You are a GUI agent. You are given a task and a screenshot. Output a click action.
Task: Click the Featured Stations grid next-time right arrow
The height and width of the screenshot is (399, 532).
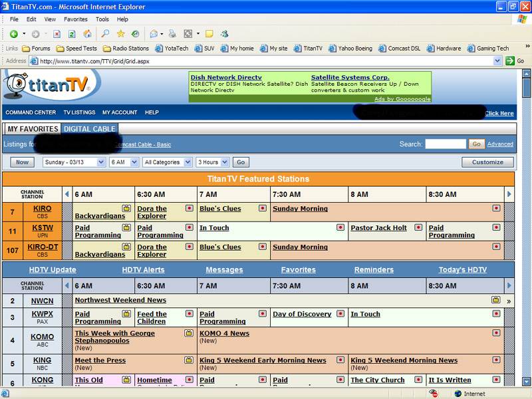509,194
